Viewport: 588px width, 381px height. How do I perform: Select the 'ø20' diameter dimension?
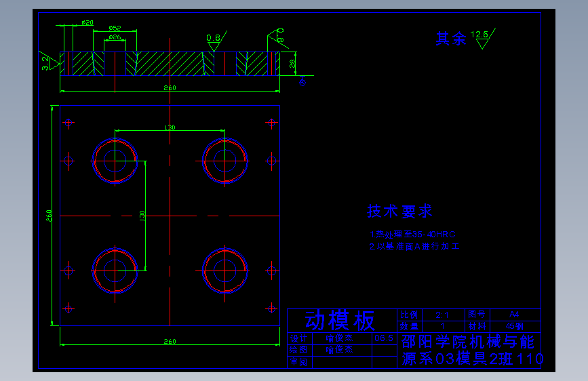[x=87, y=22]
